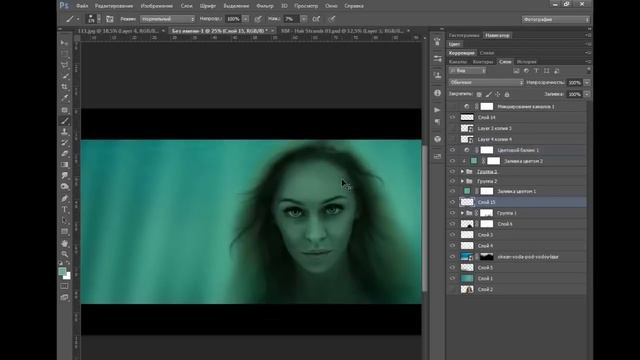Viewport: 640px width, 360px height.
Task: Select the Eraser tool
Action: coord(64,154)
